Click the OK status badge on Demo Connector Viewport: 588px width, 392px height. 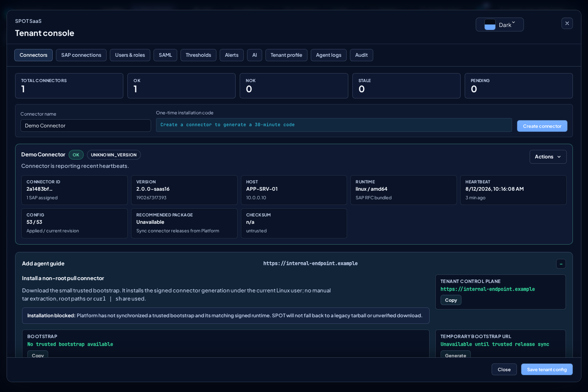[x=76, y=155]
